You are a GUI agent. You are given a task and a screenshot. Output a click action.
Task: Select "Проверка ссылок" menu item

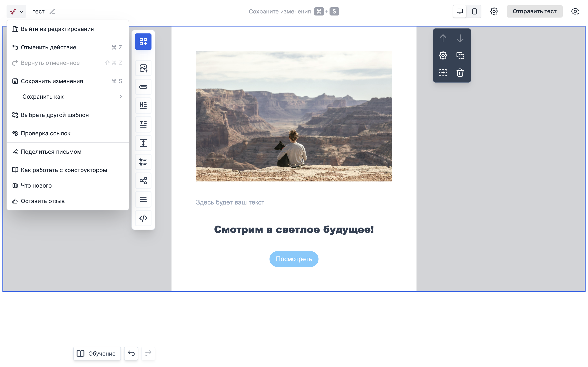[46, 133]
